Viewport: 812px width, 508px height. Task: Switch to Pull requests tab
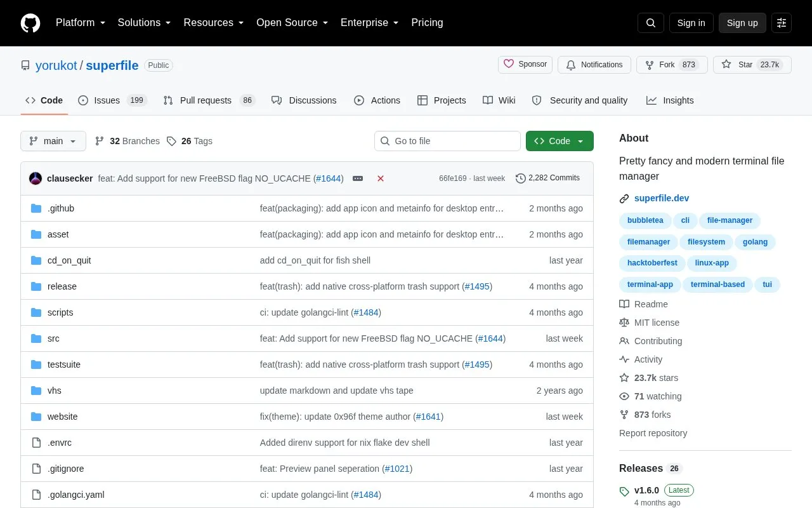coord(209,100)
